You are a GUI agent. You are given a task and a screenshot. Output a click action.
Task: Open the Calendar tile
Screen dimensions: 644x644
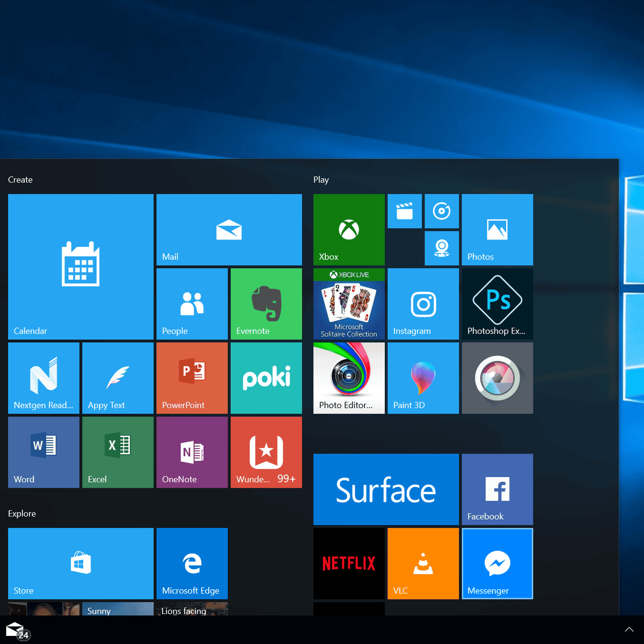(80, 266)
